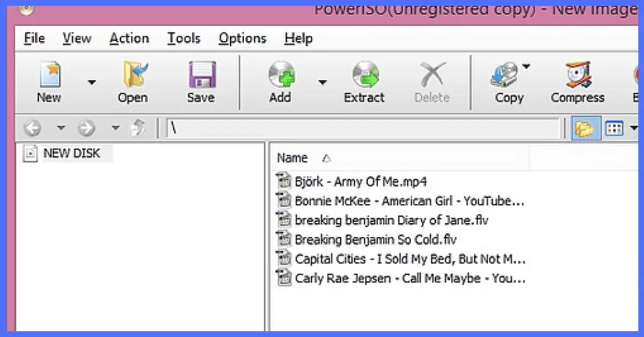This screenshot has height=337, width=644.
Task: Open the Options menu
Action: point(243,39)
